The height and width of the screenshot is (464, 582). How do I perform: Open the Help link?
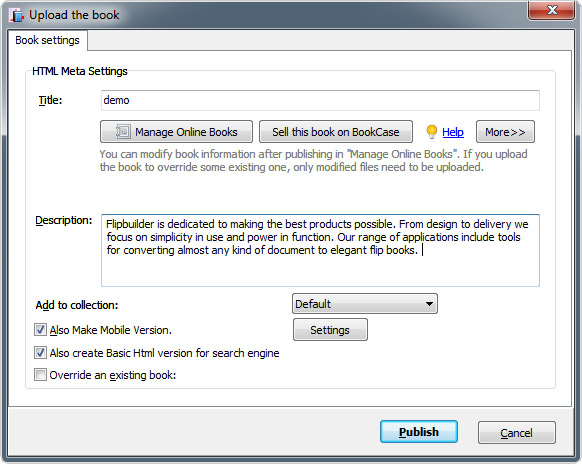(453, 132)
